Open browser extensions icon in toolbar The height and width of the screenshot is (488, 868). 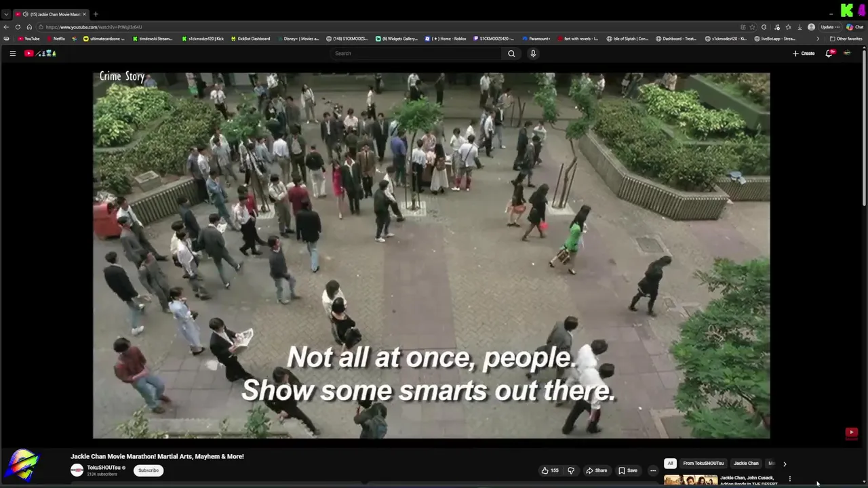(764, 27)
